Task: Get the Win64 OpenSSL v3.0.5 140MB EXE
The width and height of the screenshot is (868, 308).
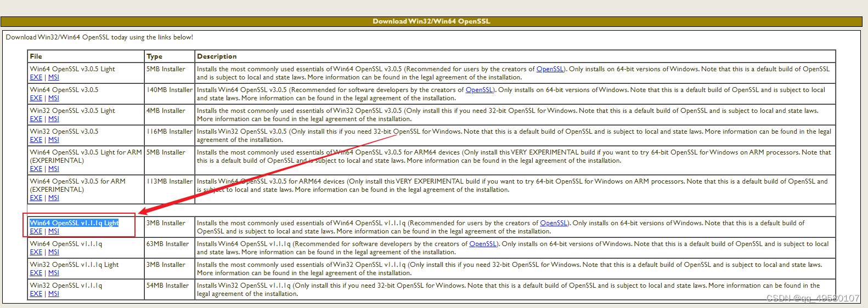Action: pos(36,98)
